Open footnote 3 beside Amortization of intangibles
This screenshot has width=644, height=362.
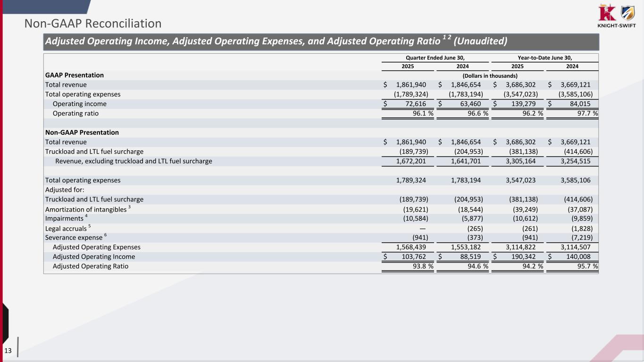tap(129, 207)
